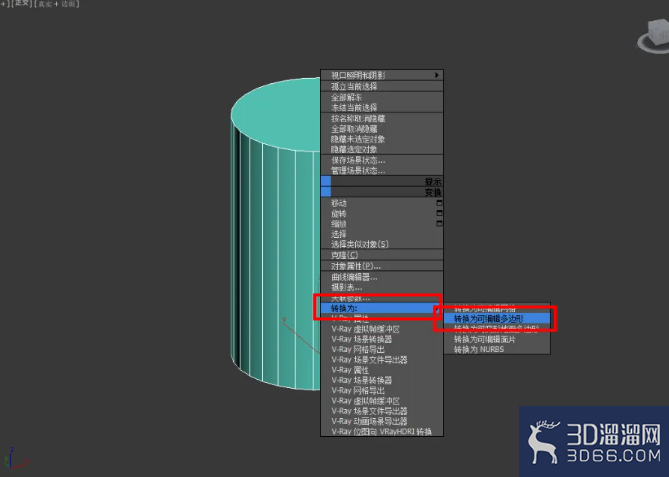Viewport: 669px width, 477px height.
Task: Choose 转换为 NURBS
Action: click(x=497, y=349)
